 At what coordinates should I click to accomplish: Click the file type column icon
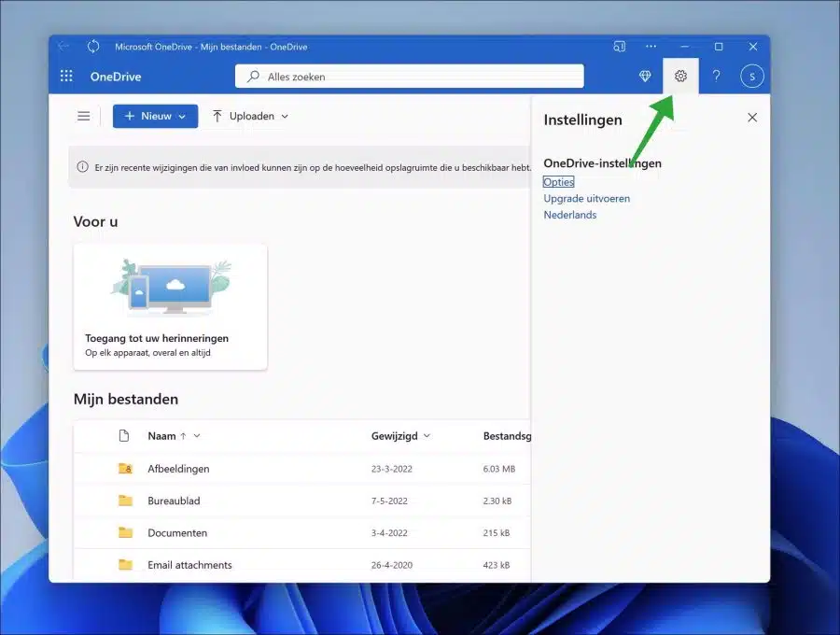pos(124,436)
